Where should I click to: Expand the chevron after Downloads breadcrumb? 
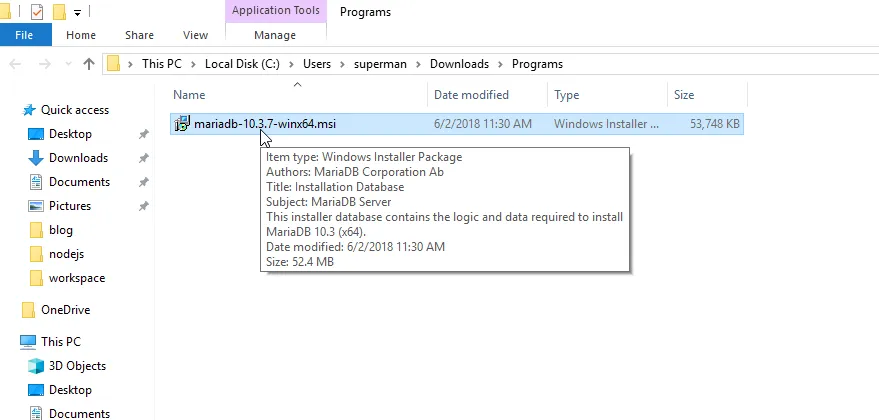point(500,64)
